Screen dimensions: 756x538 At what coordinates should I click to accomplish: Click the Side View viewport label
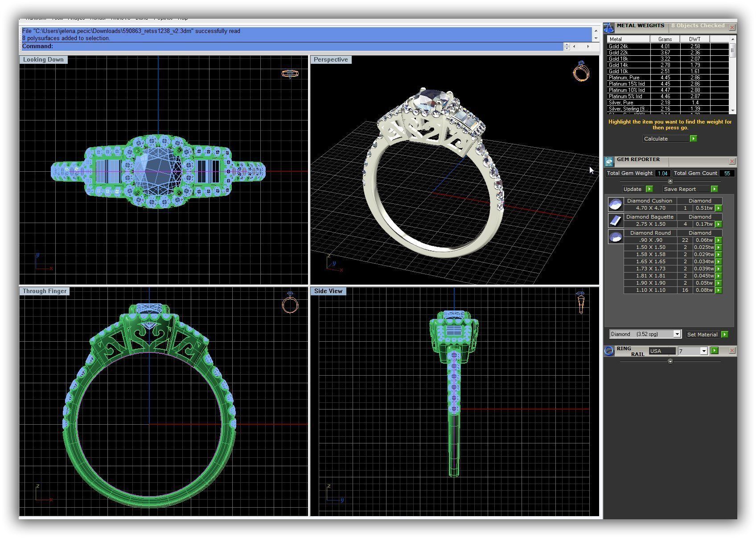point(328,291)
